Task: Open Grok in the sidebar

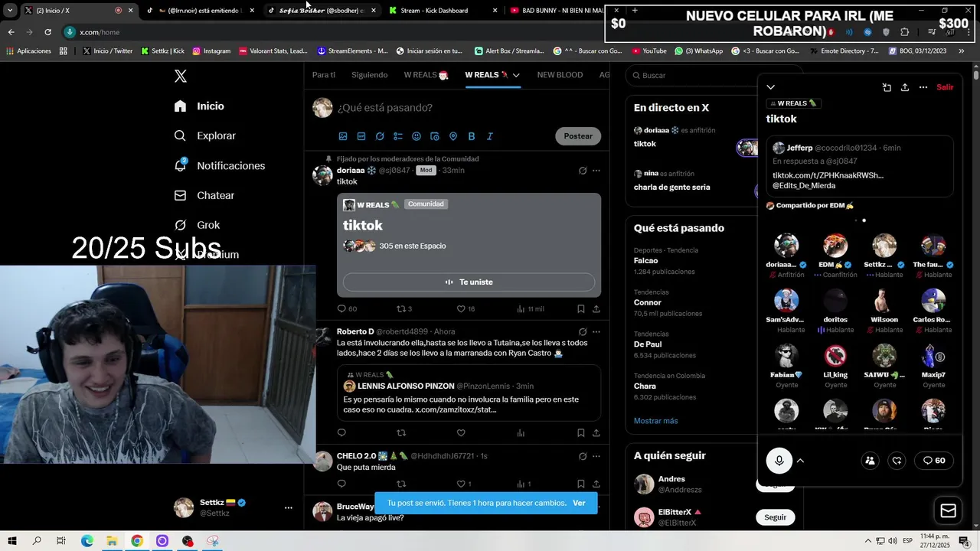Action: click(197, 225)
